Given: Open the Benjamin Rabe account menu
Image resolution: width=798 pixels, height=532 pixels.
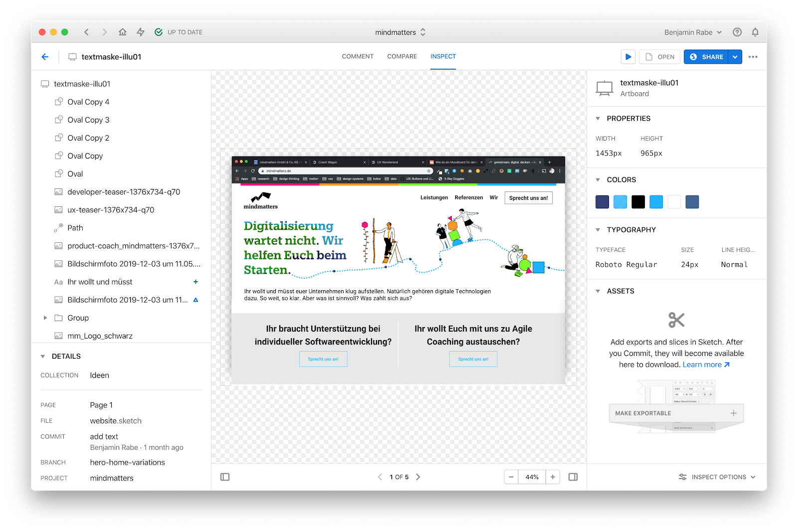Looking at the screenshot, I should pos(693,32).
